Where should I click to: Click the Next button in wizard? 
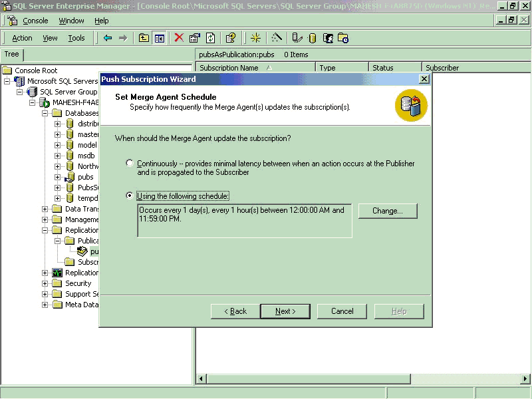285,311
